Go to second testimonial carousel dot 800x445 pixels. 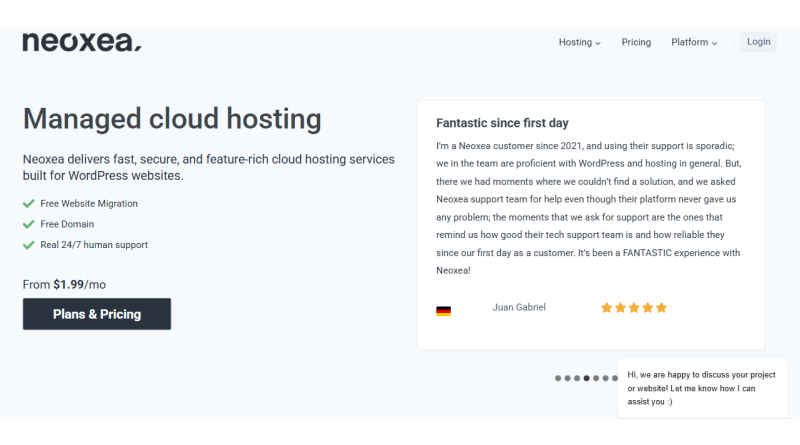[x=567, y=378]
